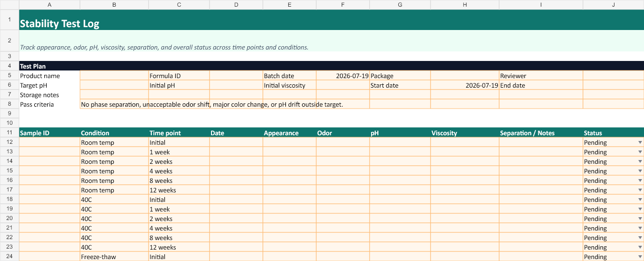Screen dimensions: 644x261
Task: Select column J header
Action: tap(614, 5)
